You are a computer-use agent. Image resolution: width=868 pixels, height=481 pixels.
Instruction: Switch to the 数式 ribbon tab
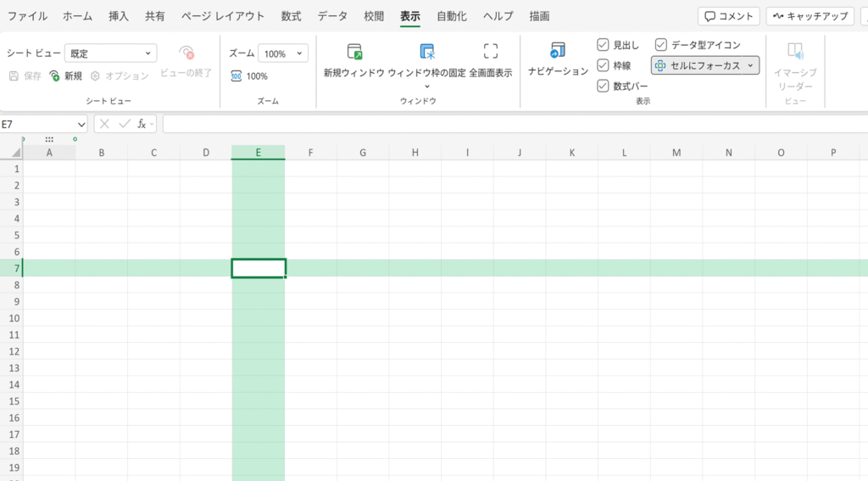(x=291, y=16)
